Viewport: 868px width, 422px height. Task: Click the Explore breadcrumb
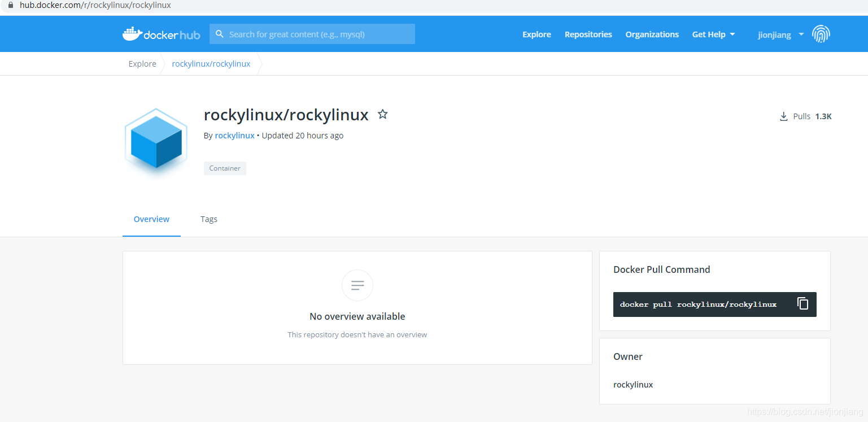142,64
